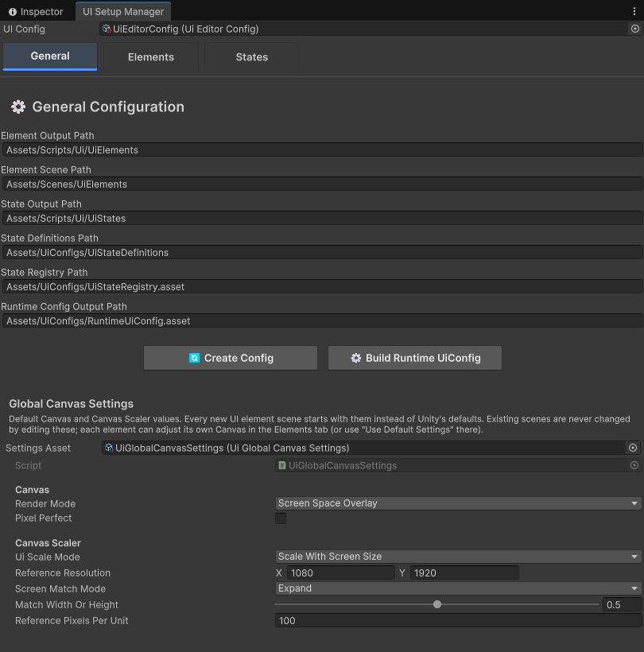Screen dimensions: 644x652
Task: Click the Ui Scale Mode label
Action: click(x=48, y=557)
